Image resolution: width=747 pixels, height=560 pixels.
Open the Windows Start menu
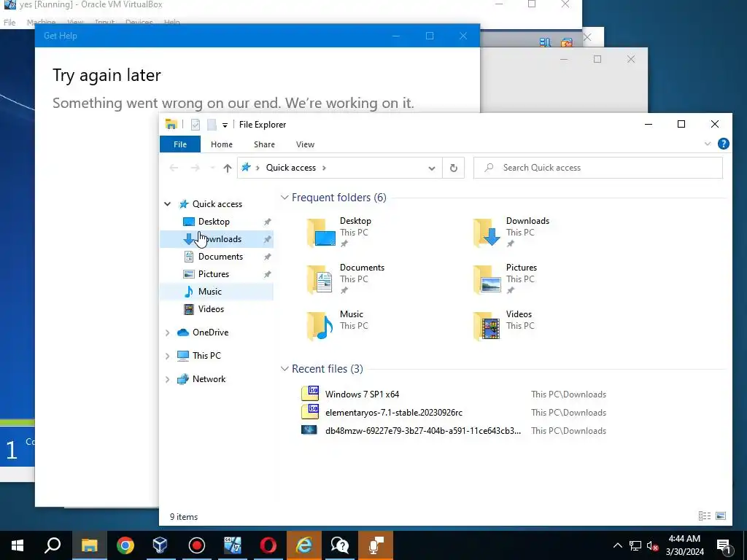[18, 545]
